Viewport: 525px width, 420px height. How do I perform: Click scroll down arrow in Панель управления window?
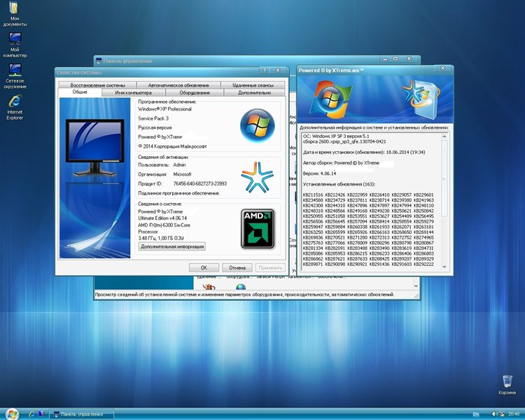tap(416, 286)
